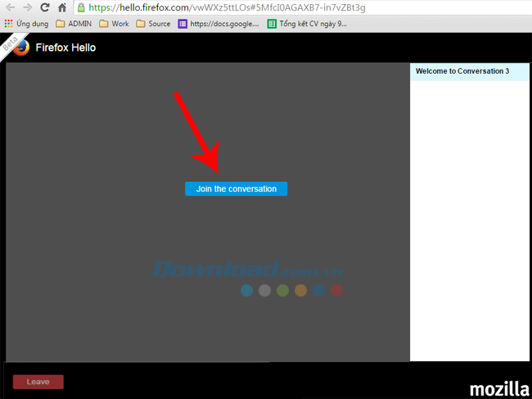Click the mozilla logo link
This screenshot has width=532, height=399.
coord(499,389)
